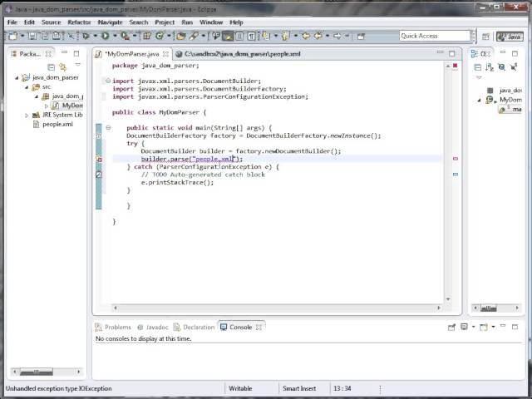
Task: Open the Declaration tab
Action: (194, 327)
